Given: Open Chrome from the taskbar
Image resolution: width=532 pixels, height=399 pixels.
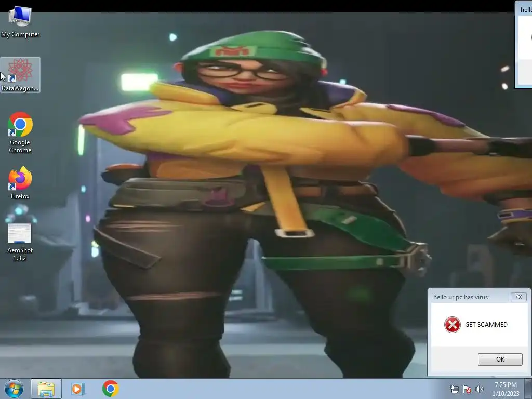Looking at the screenshot, I should point(110,389).
